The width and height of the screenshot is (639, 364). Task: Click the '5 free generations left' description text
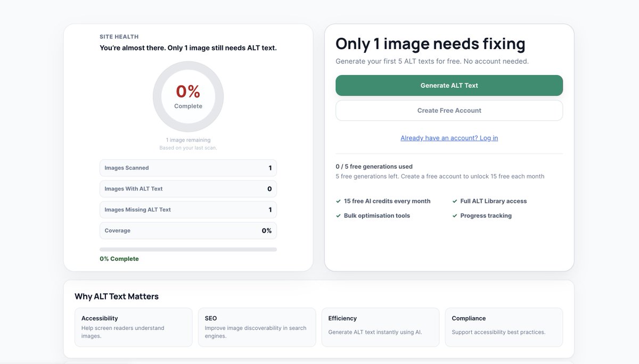440,176
